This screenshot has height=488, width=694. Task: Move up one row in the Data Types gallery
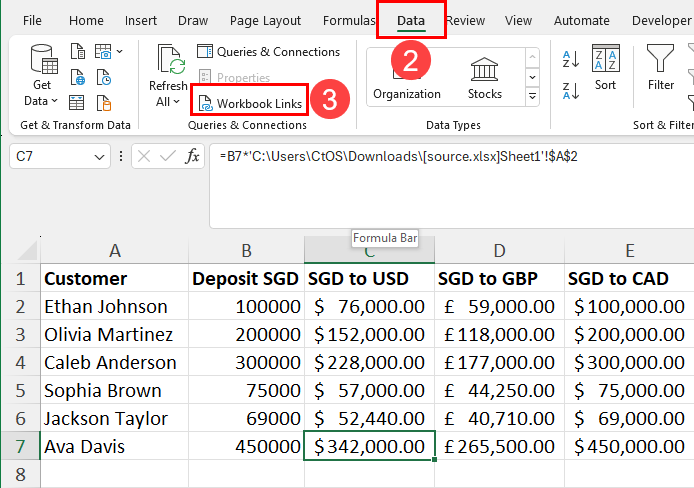click(532, 57)
